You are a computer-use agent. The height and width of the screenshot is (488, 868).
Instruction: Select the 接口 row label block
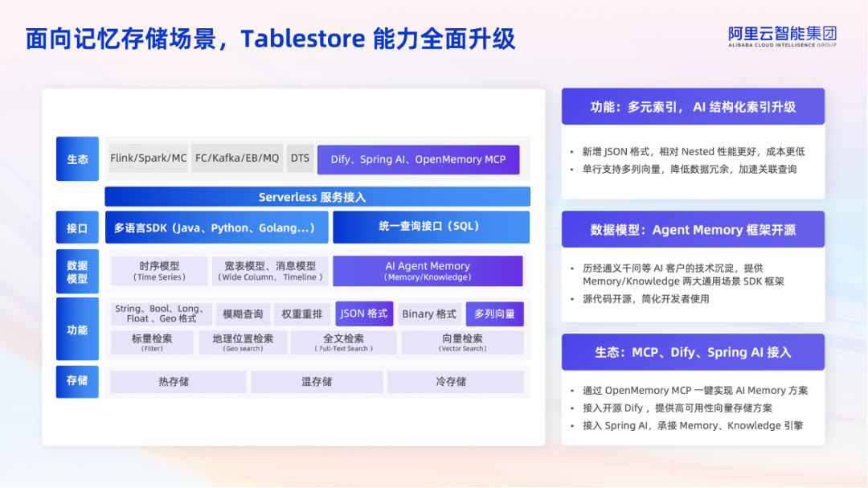tap(77, 228)
